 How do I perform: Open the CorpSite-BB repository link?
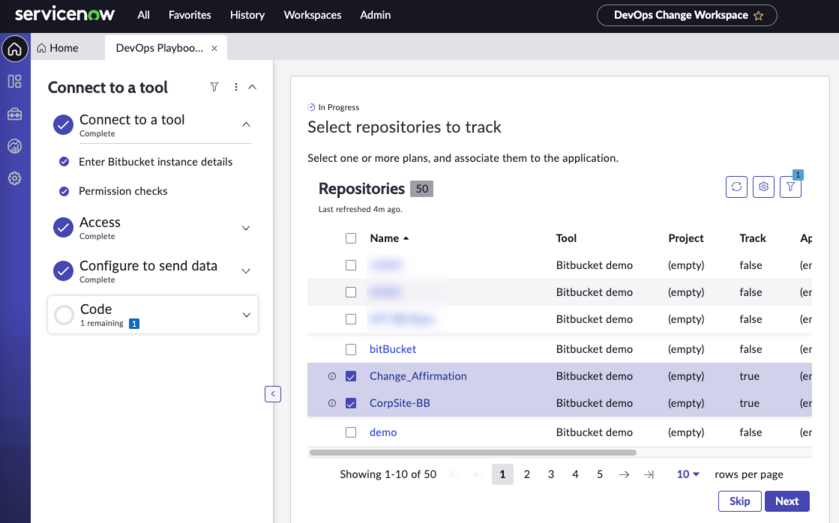tap(400, 403)
